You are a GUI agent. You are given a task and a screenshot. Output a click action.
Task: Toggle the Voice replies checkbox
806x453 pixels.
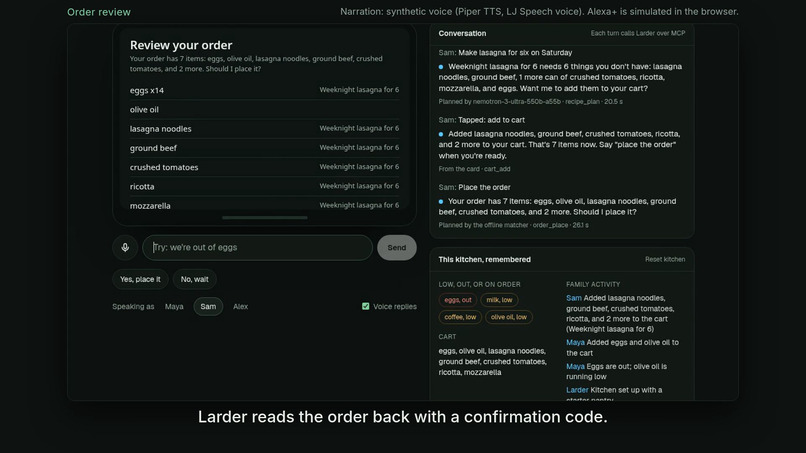(x=365, y=306)
